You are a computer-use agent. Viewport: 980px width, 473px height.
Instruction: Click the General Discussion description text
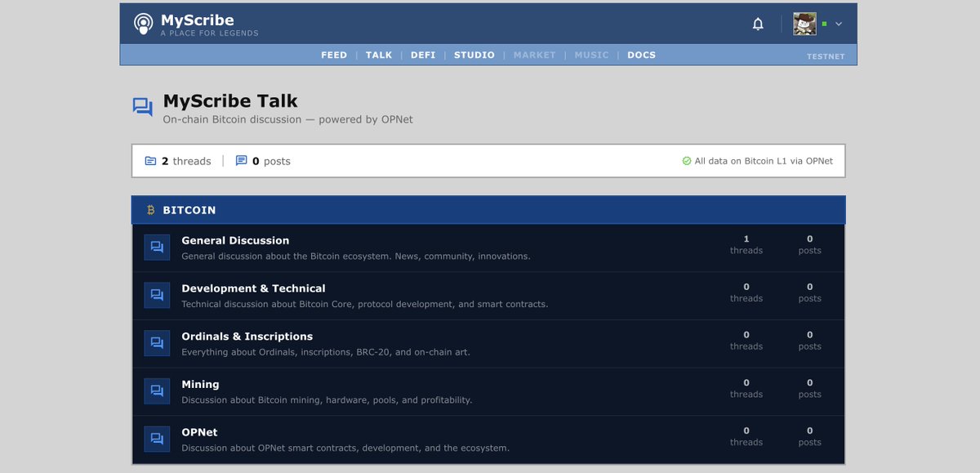point(356,256)
